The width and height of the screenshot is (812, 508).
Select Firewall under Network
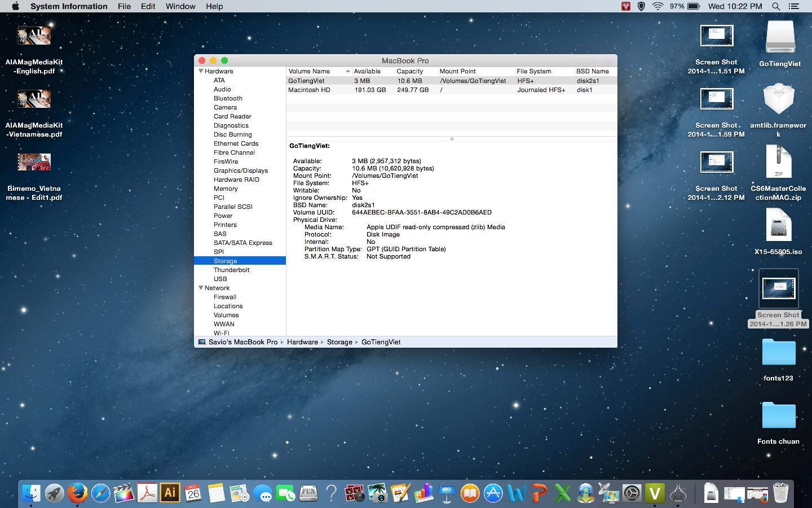(x=225, y=297)
